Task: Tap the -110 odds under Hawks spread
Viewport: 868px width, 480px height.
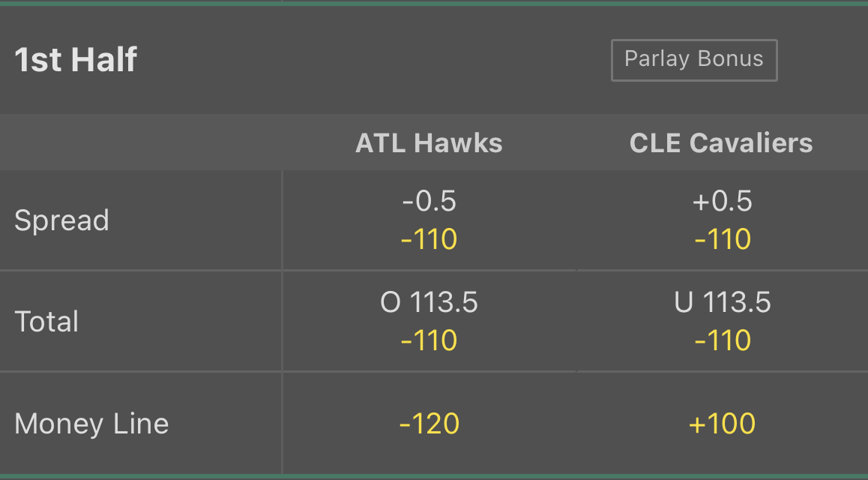Action: 428,238
